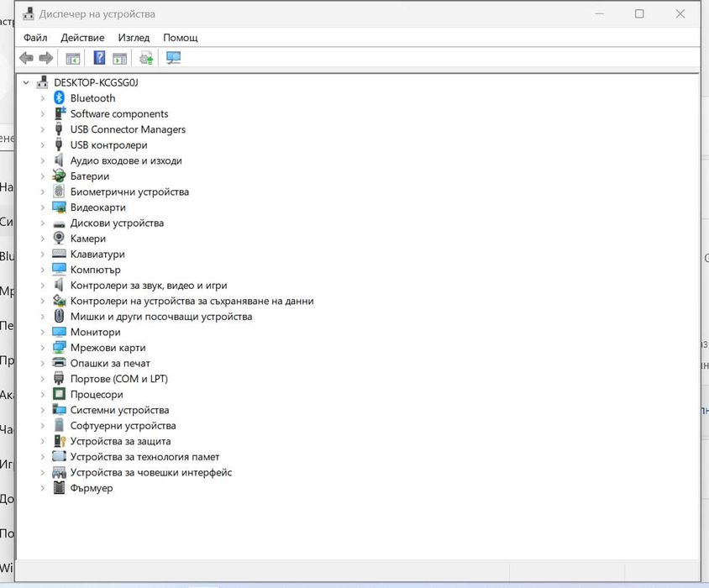709x588 pixels.
Task: Expand Аудио входове и изходи arrow
Action: [x=43, y=160]
